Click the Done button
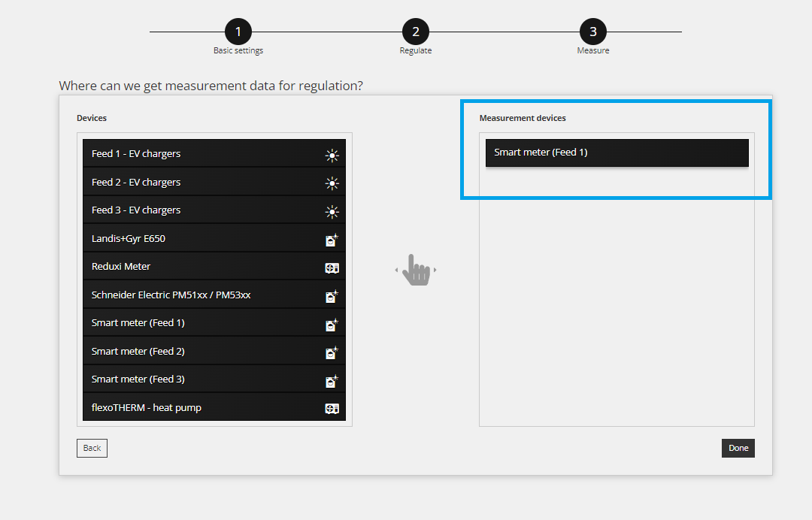The height and width of the screenshot is (520, 812). pos(738,448)
